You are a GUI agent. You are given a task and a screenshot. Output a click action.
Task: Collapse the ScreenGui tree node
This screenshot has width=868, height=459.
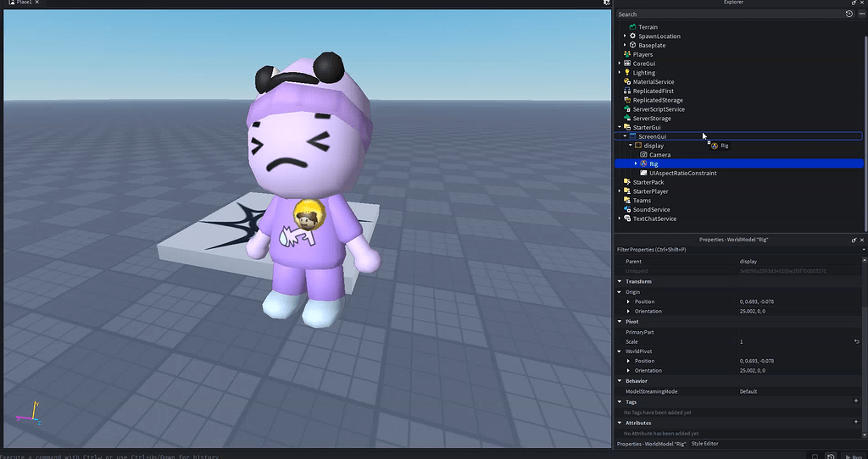click(x=625, y=136)
